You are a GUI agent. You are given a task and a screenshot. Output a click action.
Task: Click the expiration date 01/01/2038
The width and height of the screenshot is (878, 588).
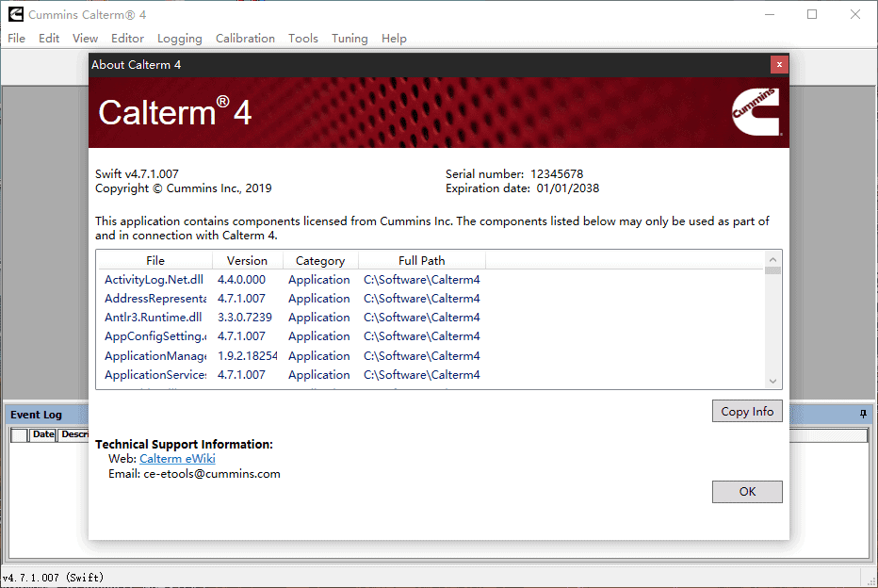[x=568, y=188]
